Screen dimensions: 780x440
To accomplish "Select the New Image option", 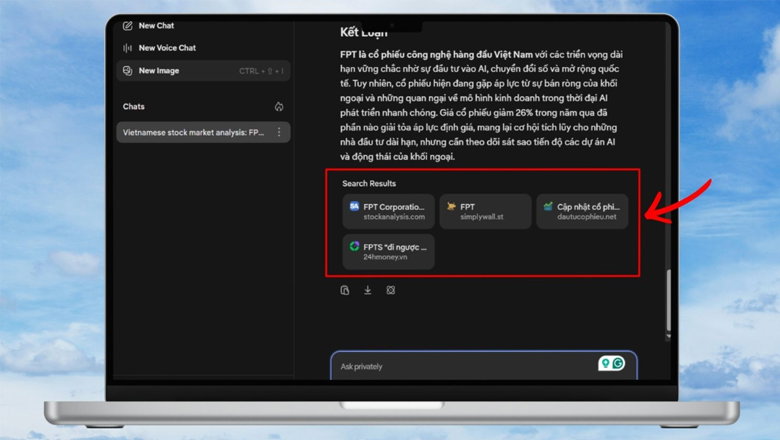I will pyautogui.click(x=203, y=71).
